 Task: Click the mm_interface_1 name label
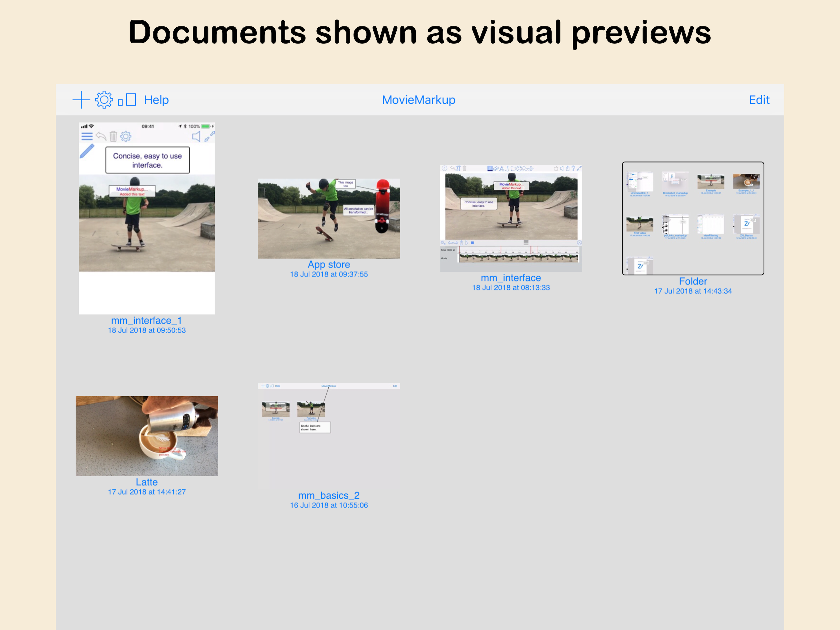(x=147, y=320)
